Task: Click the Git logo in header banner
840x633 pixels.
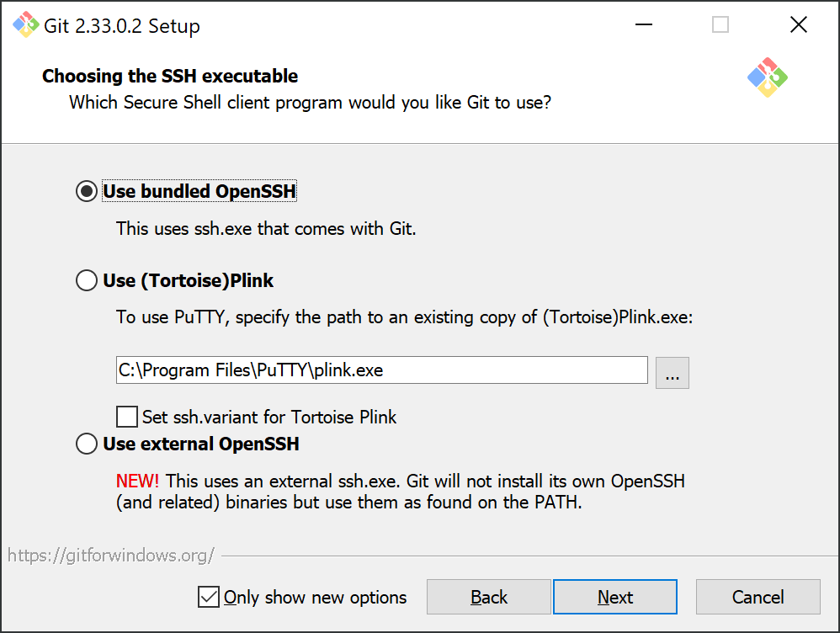Action: [x=767, y=77]
